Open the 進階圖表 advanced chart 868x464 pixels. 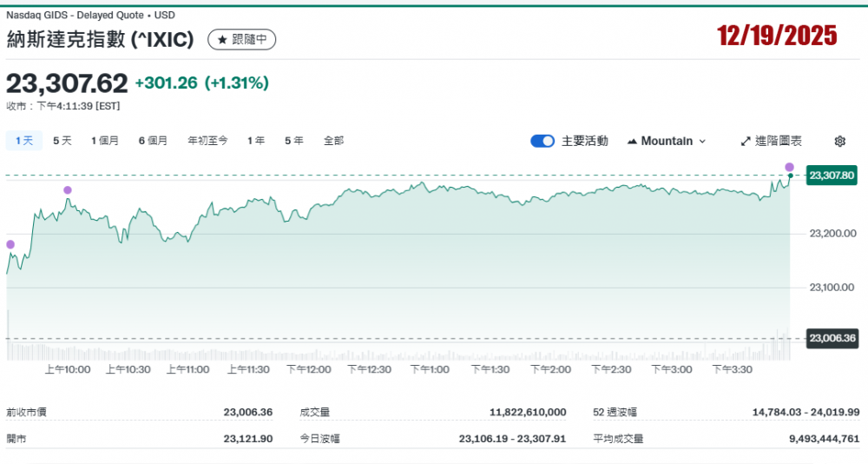[778, 141]
